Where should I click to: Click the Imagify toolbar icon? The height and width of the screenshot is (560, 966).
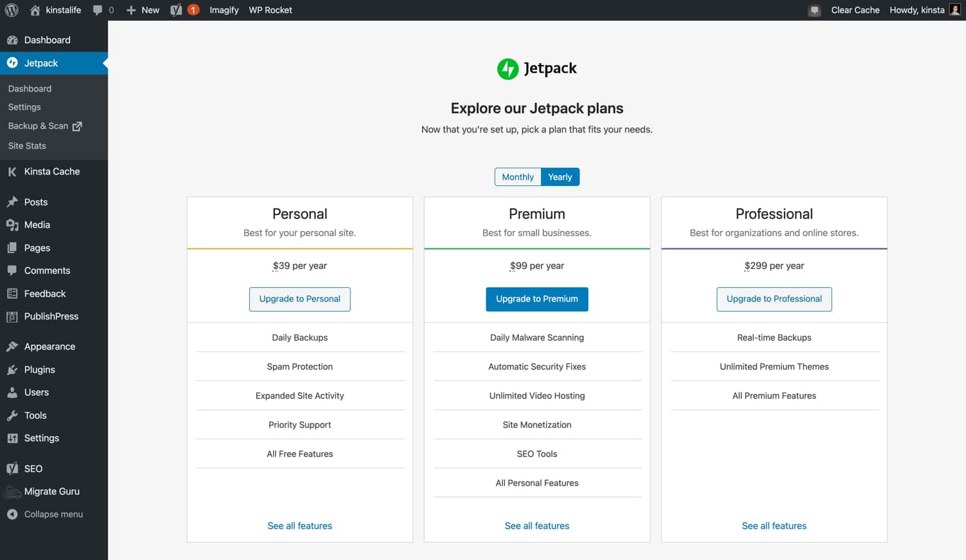click(223, 10)
